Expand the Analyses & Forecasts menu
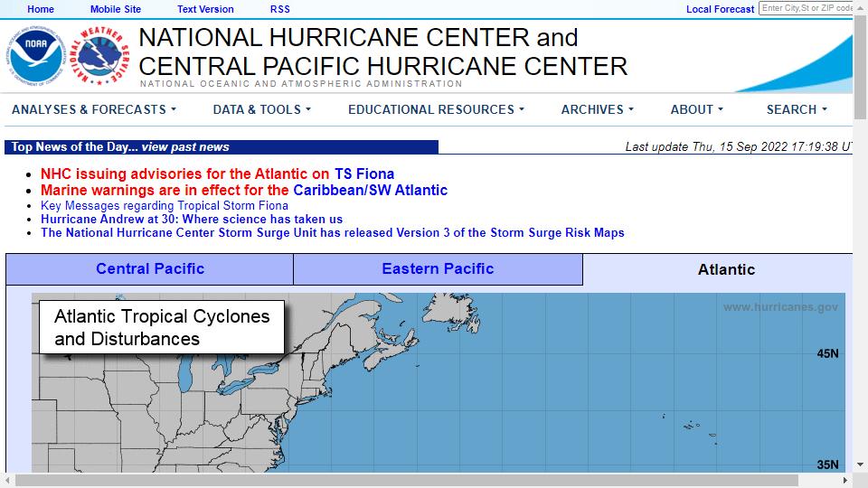The height and width of the screenshot is (488, 868). coord(94,109)
